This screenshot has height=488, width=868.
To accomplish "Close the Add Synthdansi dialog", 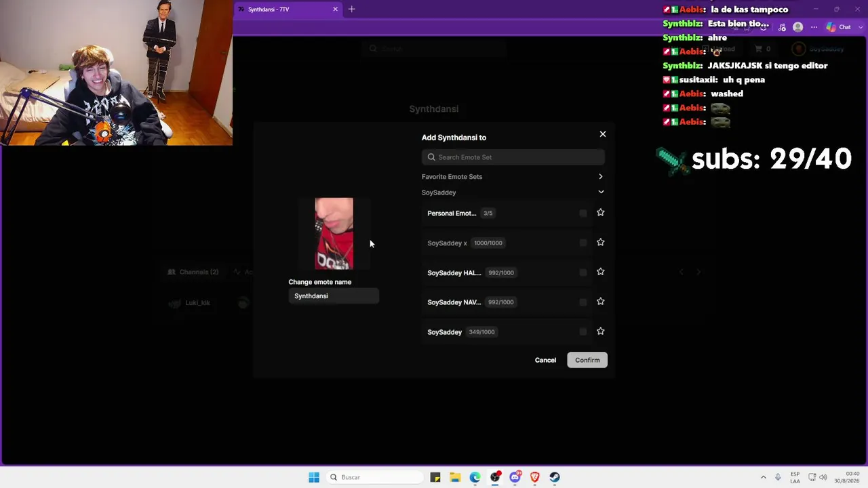I will tap(603, 134).
